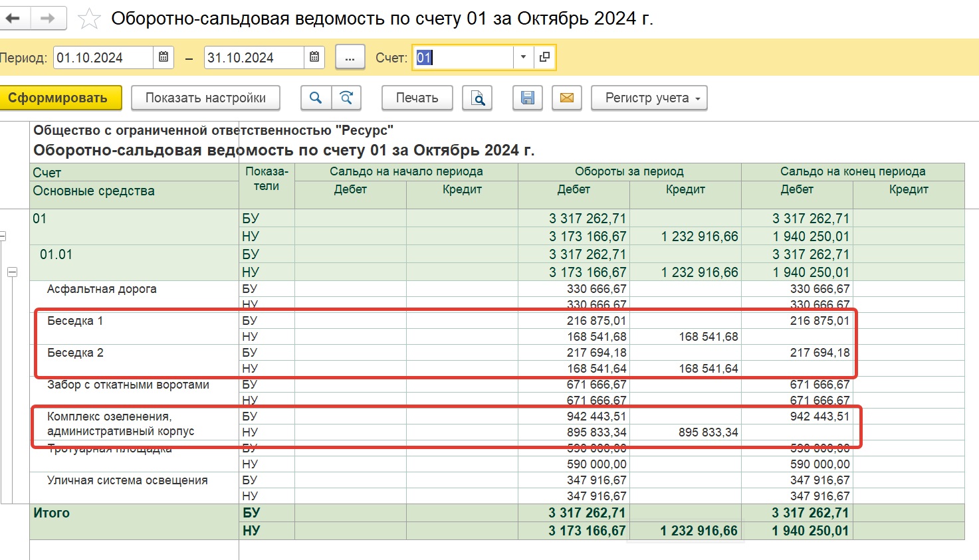The height and width of the screenshot is (560, 979).
Task: Click the value 216 875,01 in period debit turnover
Action: point(596,321)
